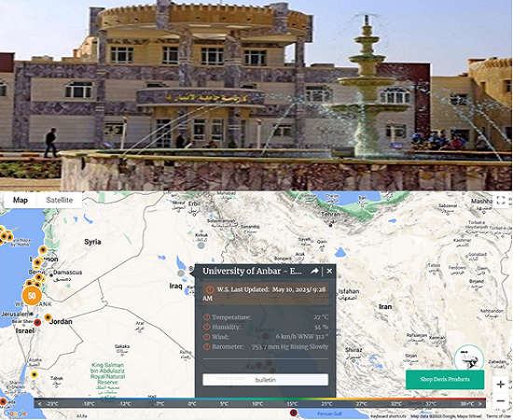Open the station bulletin button
The height and width of the screenshot is (420, 513).
coord(265,380)
